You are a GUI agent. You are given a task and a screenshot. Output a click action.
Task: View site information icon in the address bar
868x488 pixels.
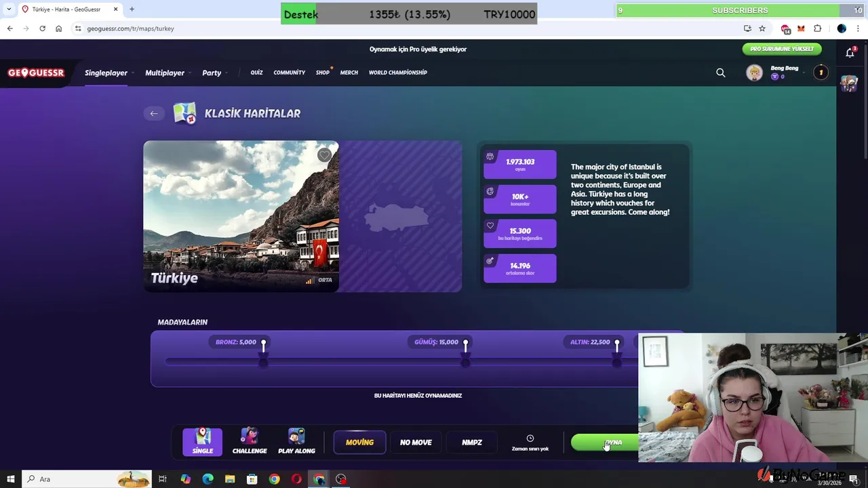[79, 28]
